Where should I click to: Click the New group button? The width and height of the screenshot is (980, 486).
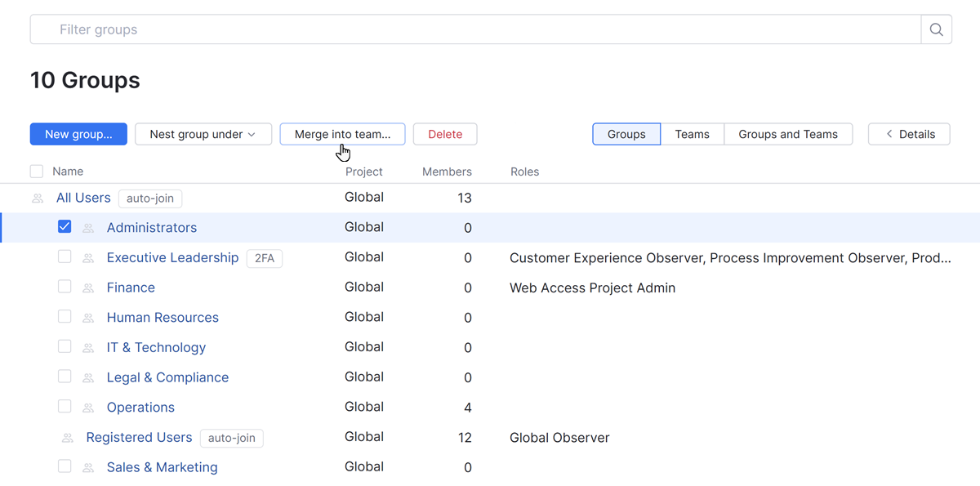[78, 135]
